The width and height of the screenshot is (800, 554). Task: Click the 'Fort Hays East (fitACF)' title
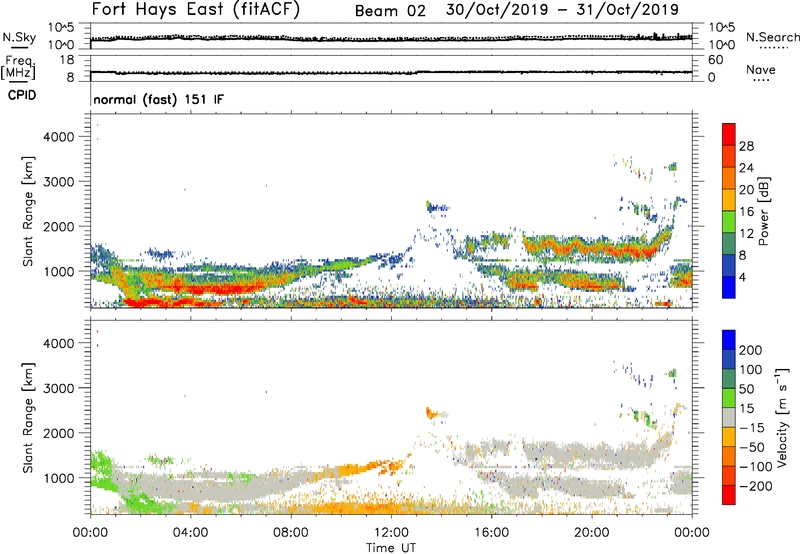(x=195, y=9)
